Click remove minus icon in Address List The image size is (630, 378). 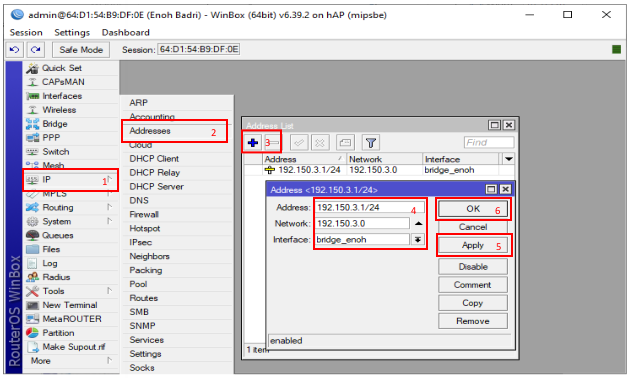(274, 143)
